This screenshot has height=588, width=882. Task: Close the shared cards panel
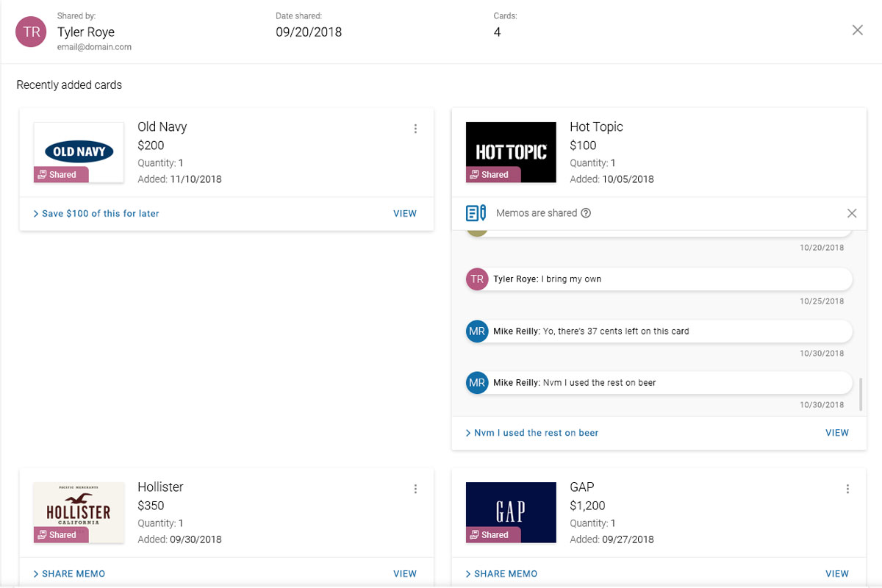(x=857, y=30)
